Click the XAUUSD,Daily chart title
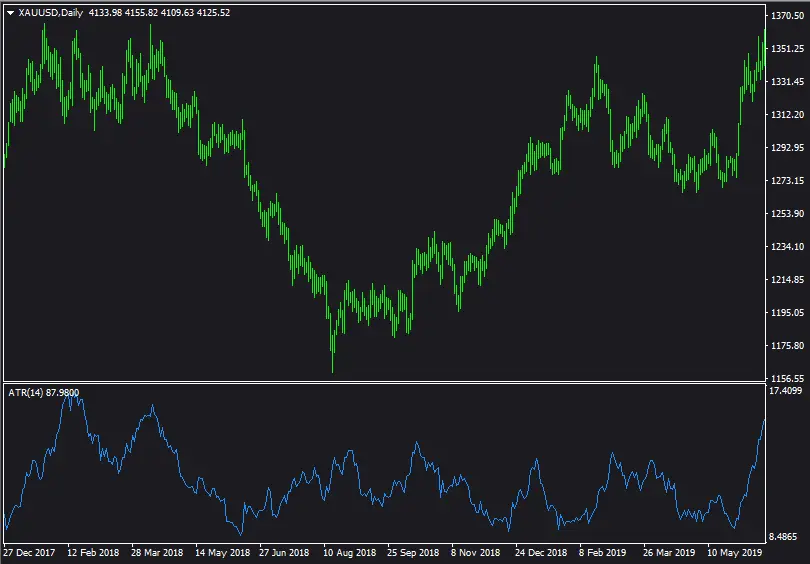 51,13
